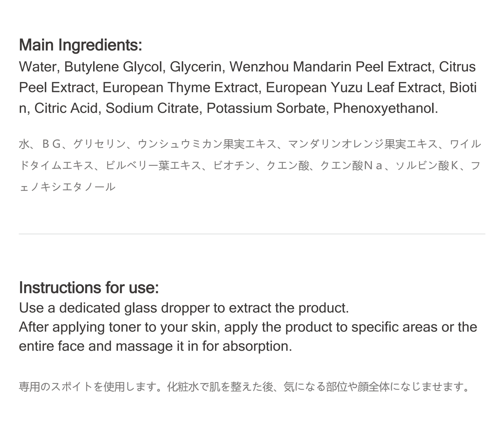Click the Japanese text "ウンシュウミカン果実エキス"
Image resolution: width=504 pixels, height=432 pixels.
(207, 144)
